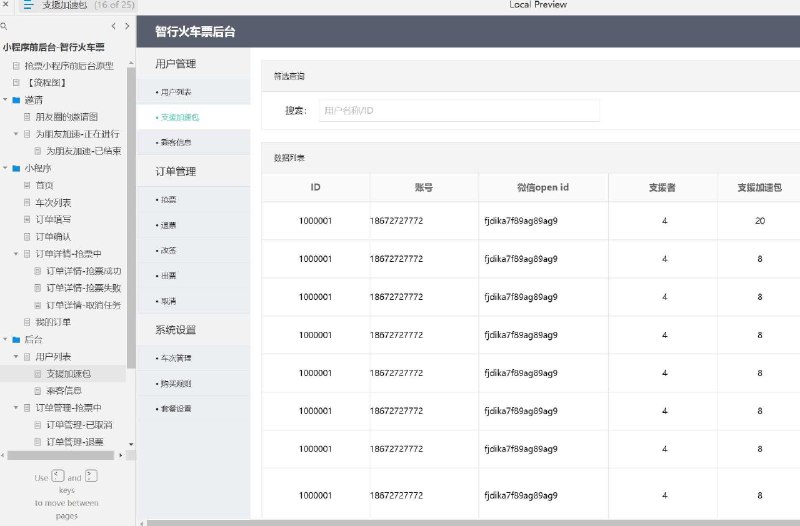Open the 抢票 order menu item
Screen dimensions: 800x526
pyautogui.click(x=193, y=200)
